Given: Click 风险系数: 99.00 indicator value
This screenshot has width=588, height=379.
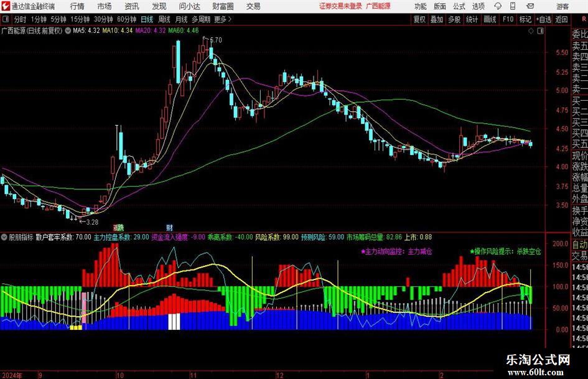Looking at the screenshot, I should 277,237.
